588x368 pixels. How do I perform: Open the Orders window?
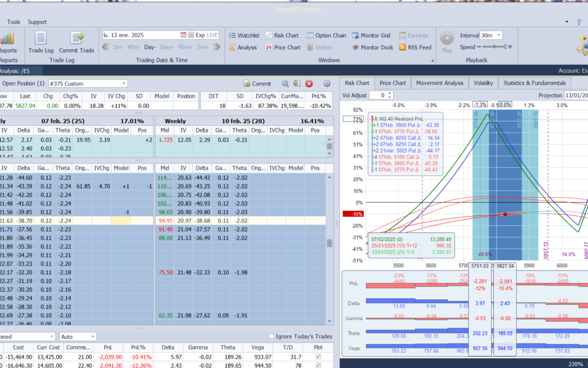tap(319, 47)
